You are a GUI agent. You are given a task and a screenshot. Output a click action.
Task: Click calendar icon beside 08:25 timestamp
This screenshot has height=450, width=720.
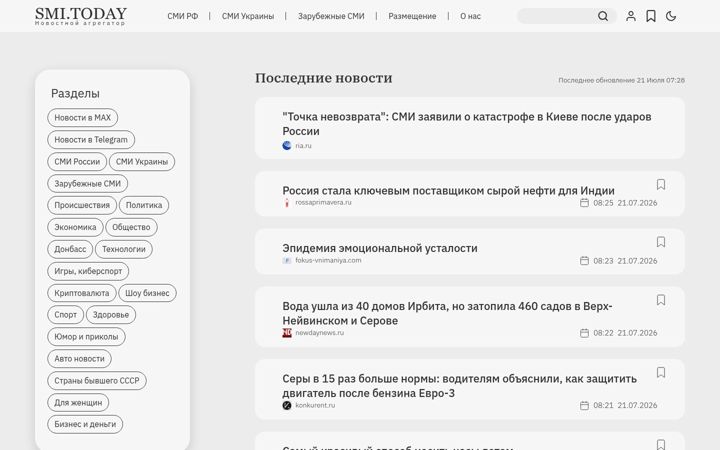point(584,202)
